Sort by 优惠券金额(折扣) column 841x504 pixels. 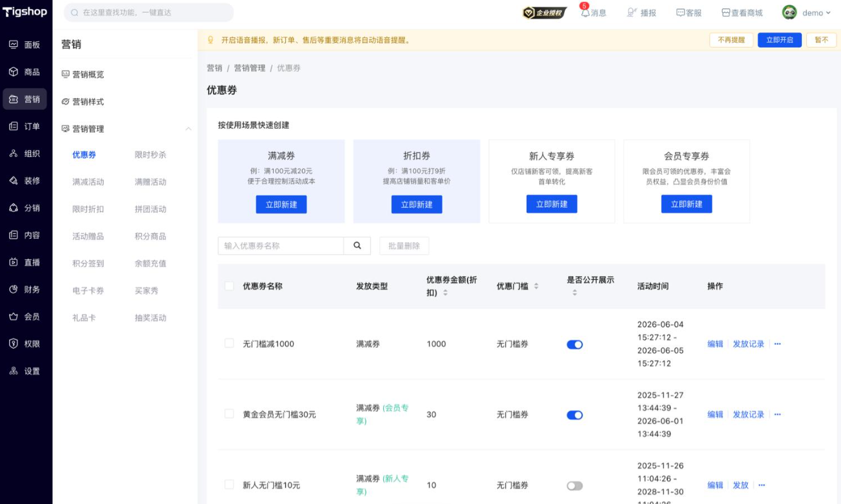[446, 293]
